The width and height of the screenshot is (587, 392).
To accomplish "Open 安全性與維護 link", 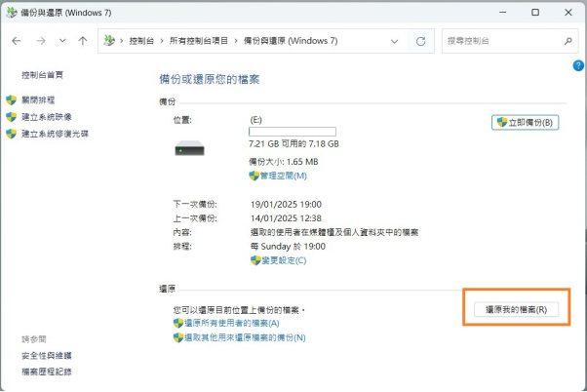I will 47,356.
